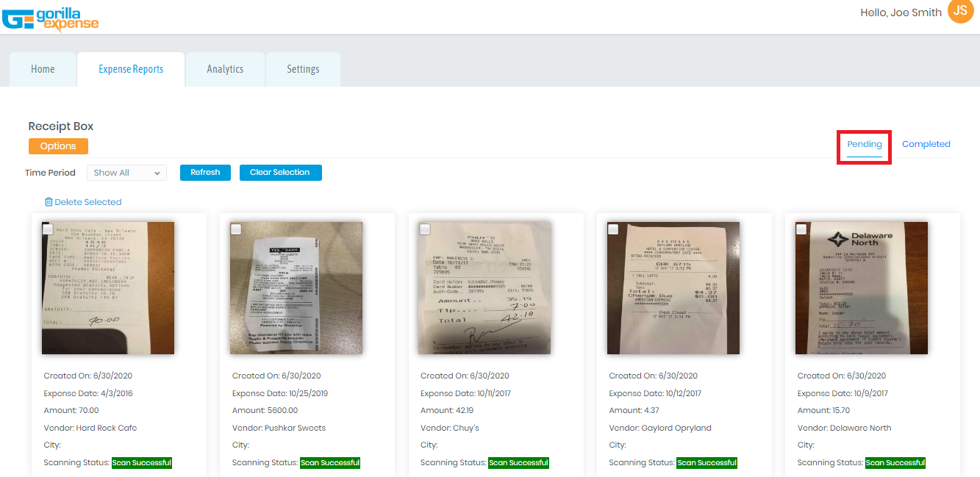Switch to the Expense Reports tab
The image size is (980, 477).
pyautogui.click(x=131, y=69)
